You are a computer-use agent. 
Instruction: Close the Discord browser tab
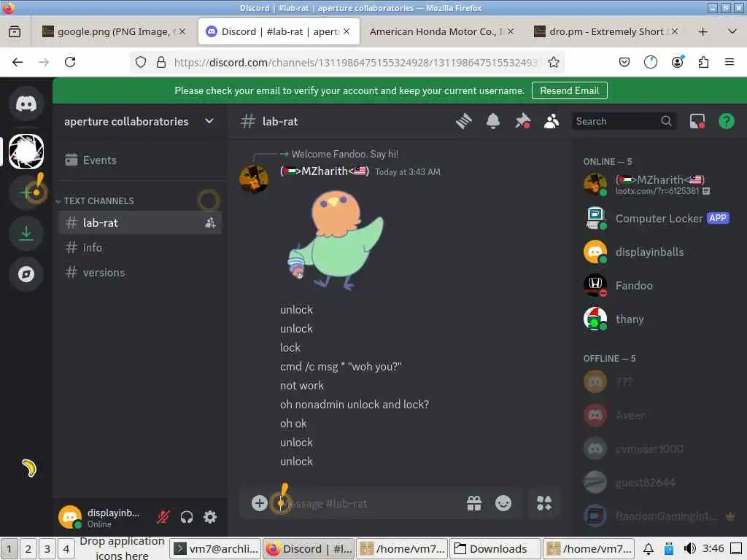point(347,31)
